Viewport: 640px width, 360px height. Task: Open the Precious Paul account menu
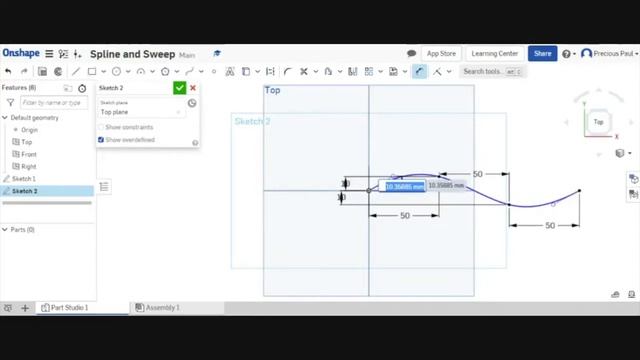[610, 53]
